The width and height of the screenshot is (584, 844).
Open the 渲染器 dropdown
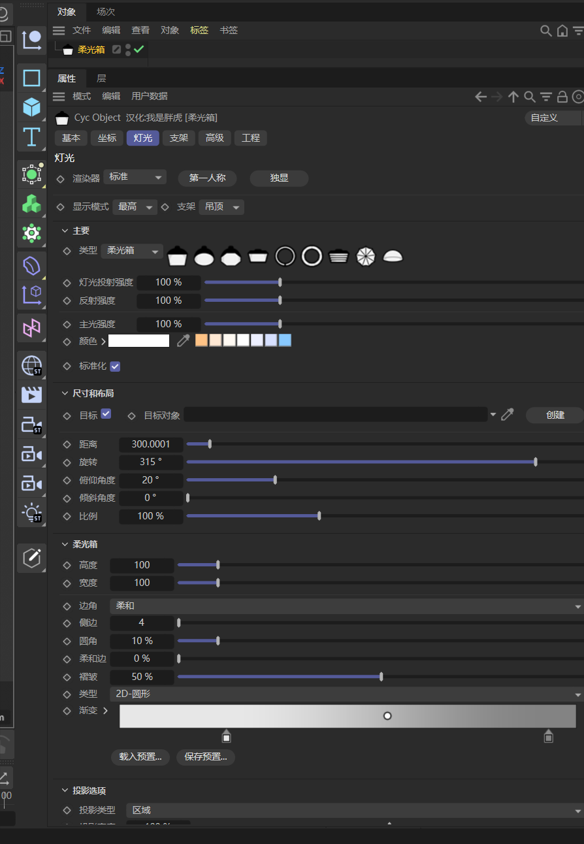click(x=135, y=177)
